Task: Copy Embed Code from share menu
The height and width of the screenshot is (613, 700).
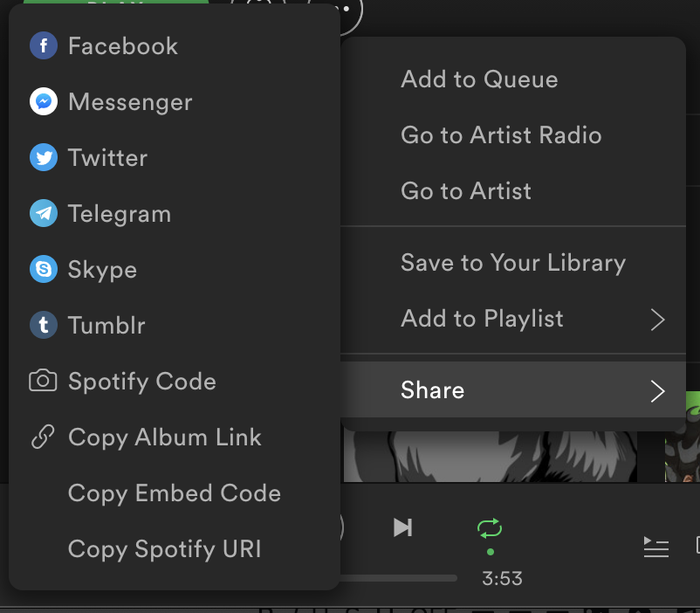Action: (x=175, y=493)
